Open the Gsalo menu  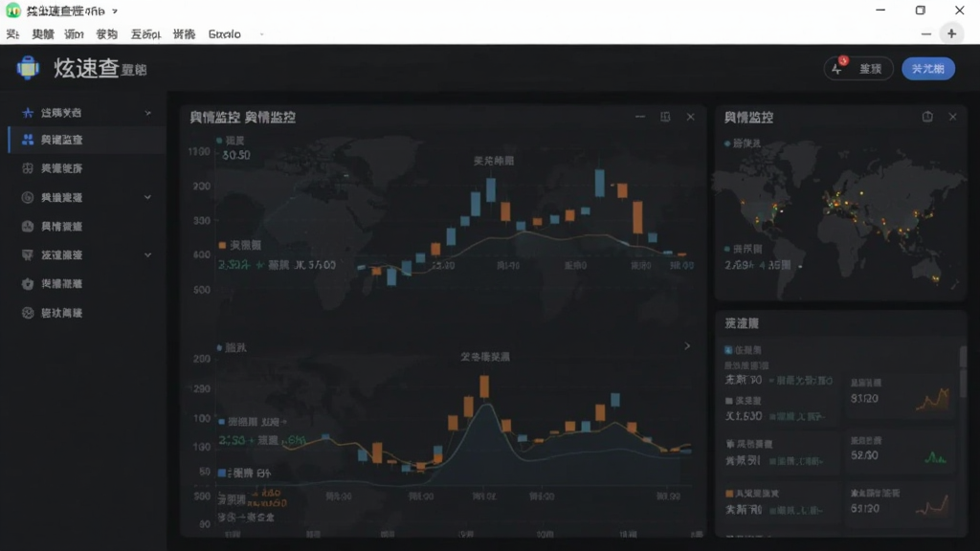224,34
